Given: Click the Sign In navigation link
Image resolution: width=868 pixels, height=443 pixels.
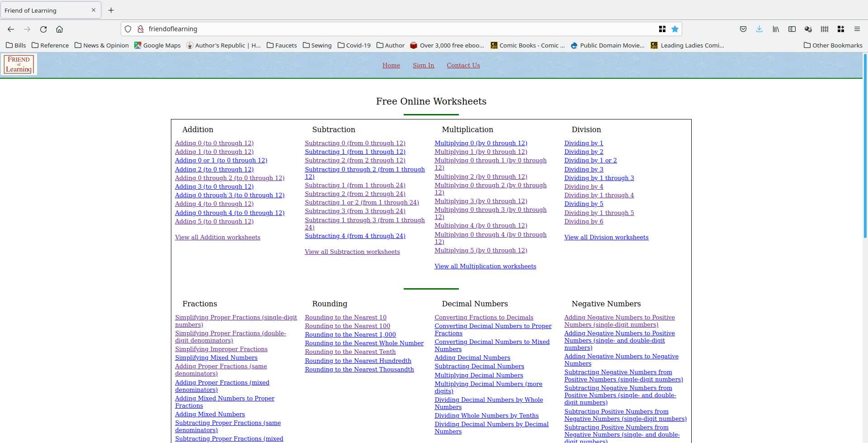Looking at the screenshot, I should [423, 65].
